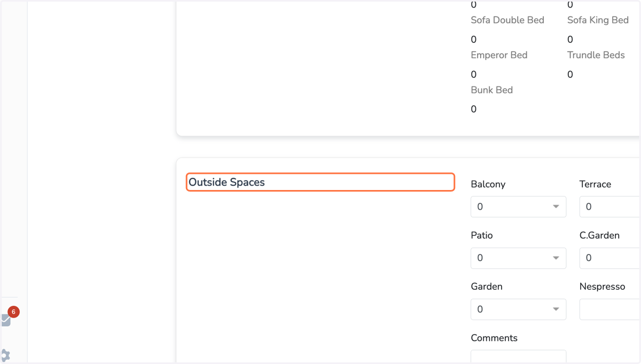Open the Terrace count dropdown

pyautogui.click(x=610, y=207)
